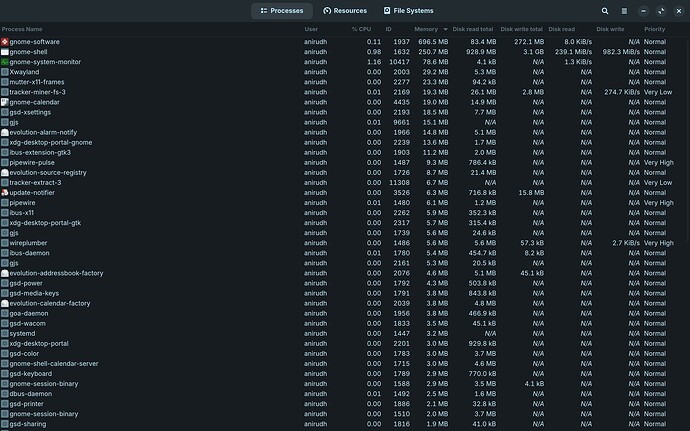Sort by User column header
Screen dimensions: 690x431
coord(311,29)
